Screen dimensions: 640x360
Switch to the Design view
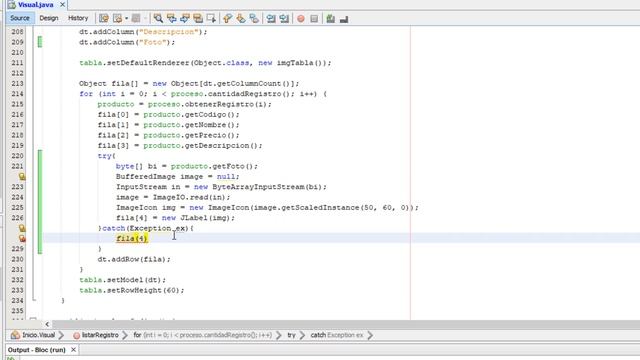49,18
